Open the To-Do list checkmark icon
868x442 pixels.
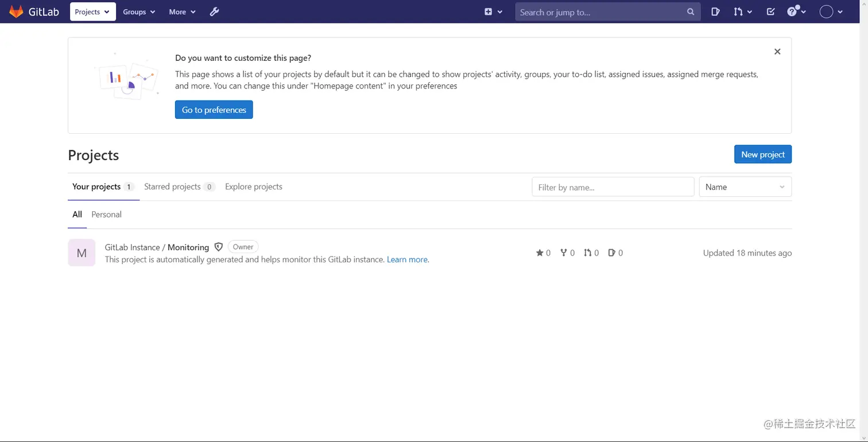770,11
